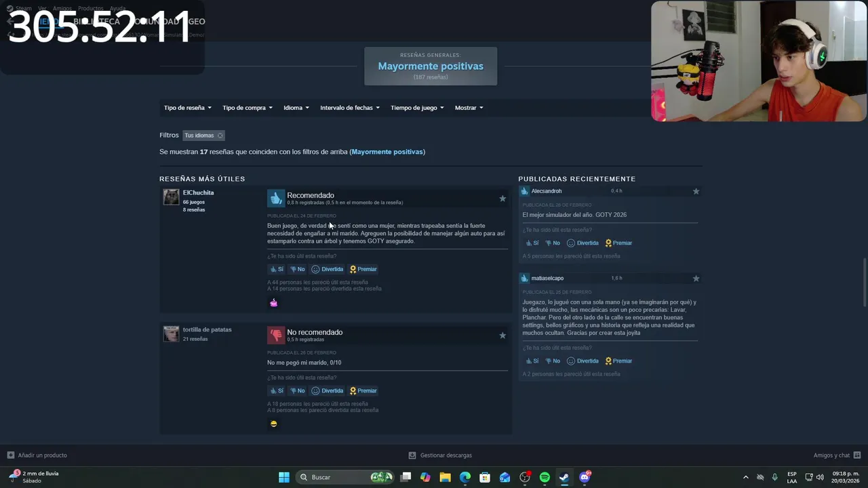Open Microsoft Store from the taskbar
The image size is (868, 488).
point(485,477)
